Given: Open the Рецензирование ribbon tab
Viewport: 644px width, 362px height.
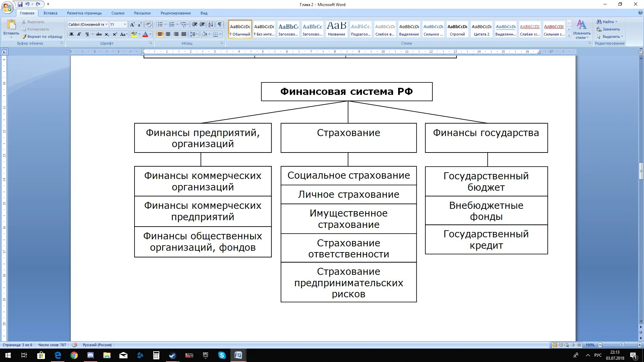Looking at the screenshot, I should click(175, 13).
